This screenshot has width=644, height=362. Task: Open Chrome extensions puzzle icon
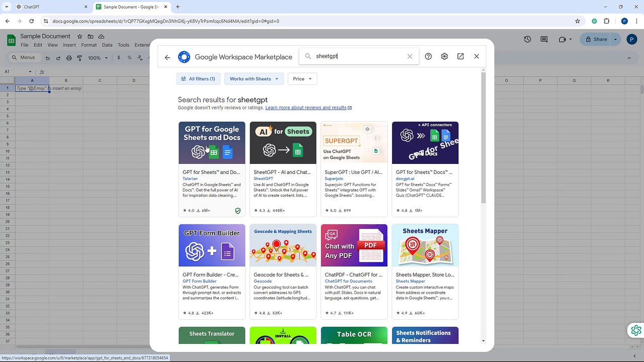pyautogui.click(x=606, y=21)
